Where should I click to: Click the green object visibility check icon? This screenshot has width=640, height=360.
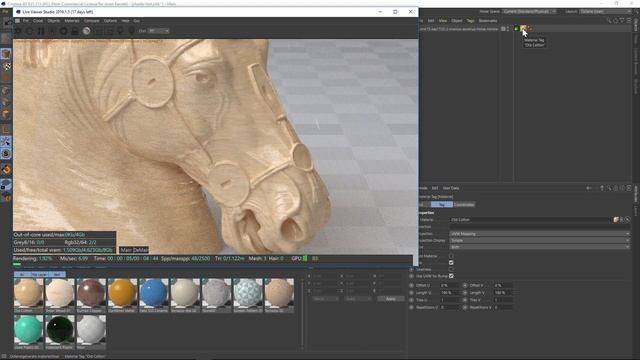(x=516, y=29)
